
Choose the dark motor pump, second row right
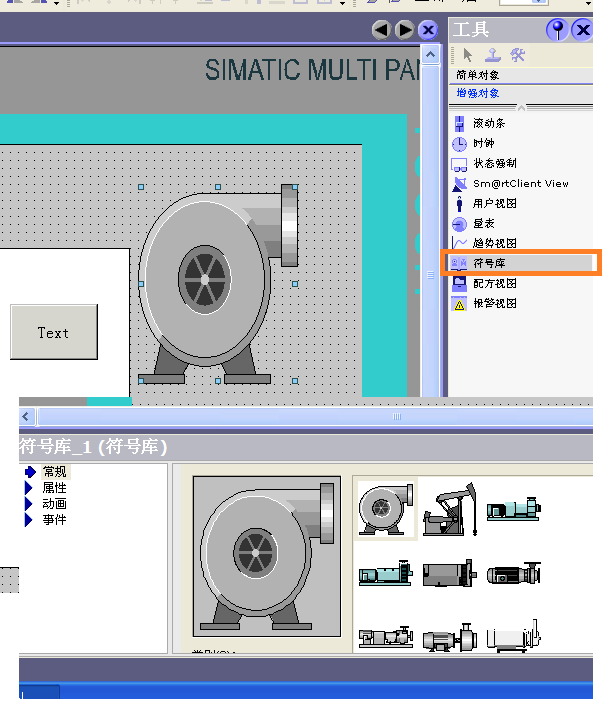pyautogui.click(x=514, y=573)
